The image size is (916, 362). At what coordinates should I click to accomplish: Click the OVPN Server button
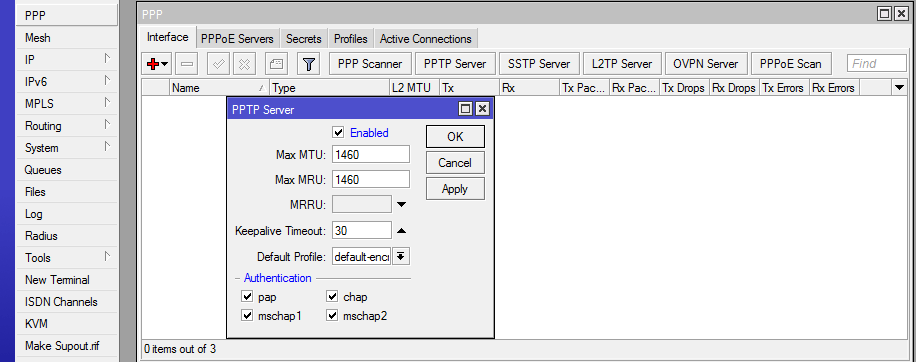coord(706,64)
